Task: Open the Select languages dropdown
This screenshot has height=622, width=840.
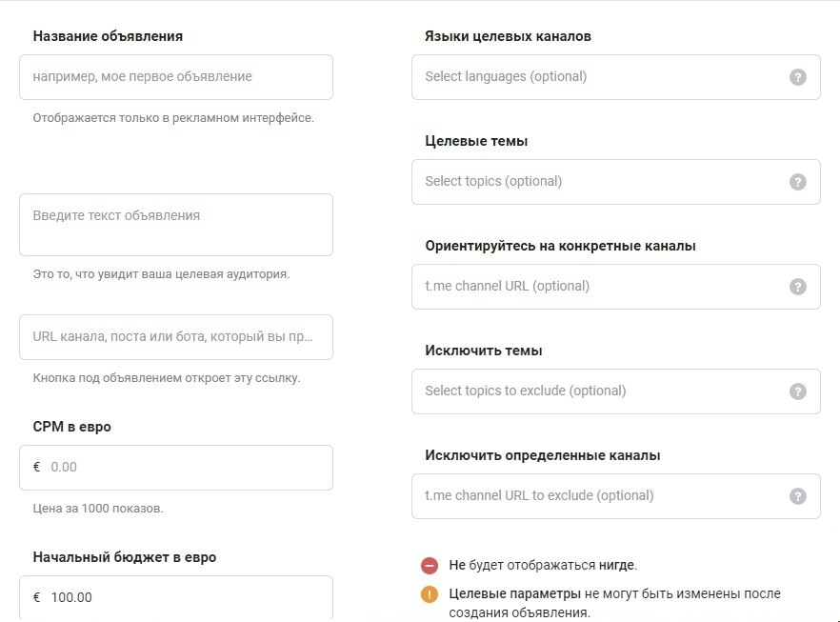Action: click(x=600, y=77)
